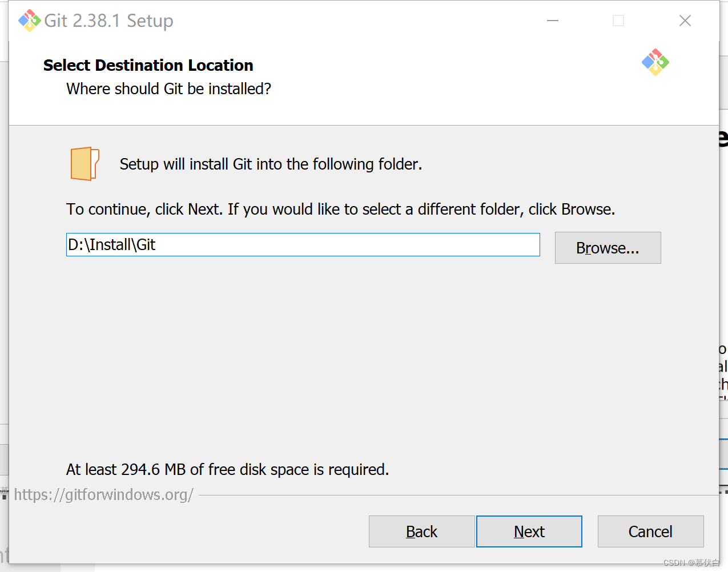The height and width of the screenshot is (572, 728).
Task: Cancel the Git installation
Action: coord(650,531)
